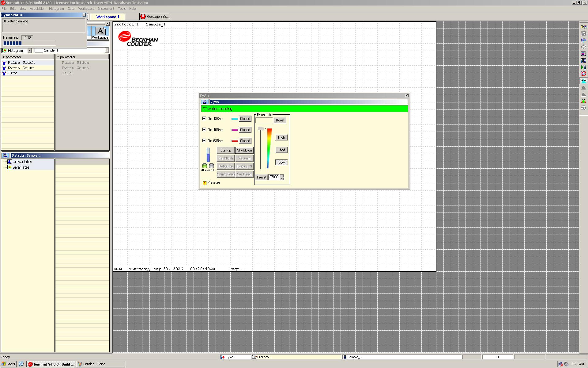Click the grayed crossed-out bug icon in right toolbar
The image size is (588, 368).
click(583, 47)
